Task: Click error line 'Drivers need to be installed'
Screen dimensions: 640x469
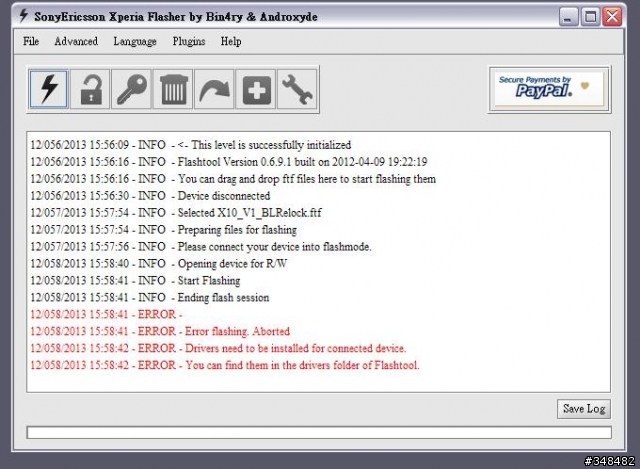Action: (x=218, y=348)
